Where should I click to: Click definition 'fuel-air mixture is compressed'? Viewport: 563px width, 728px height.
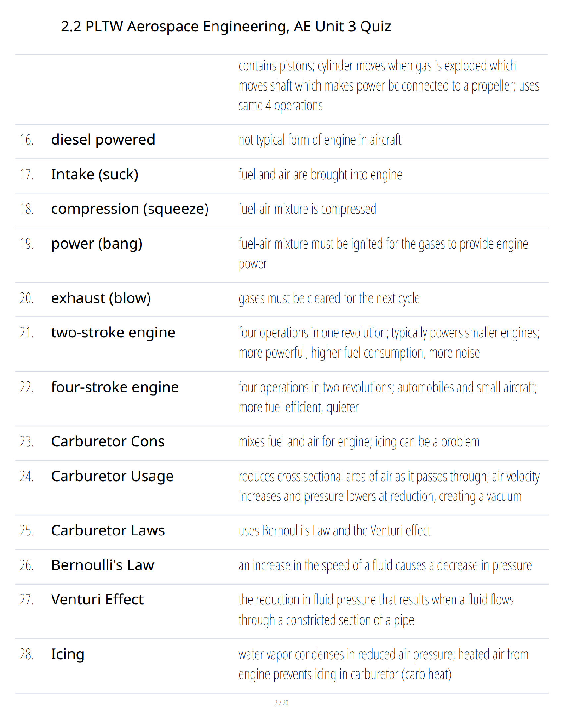pyautogui.click(x=307, y=209)
